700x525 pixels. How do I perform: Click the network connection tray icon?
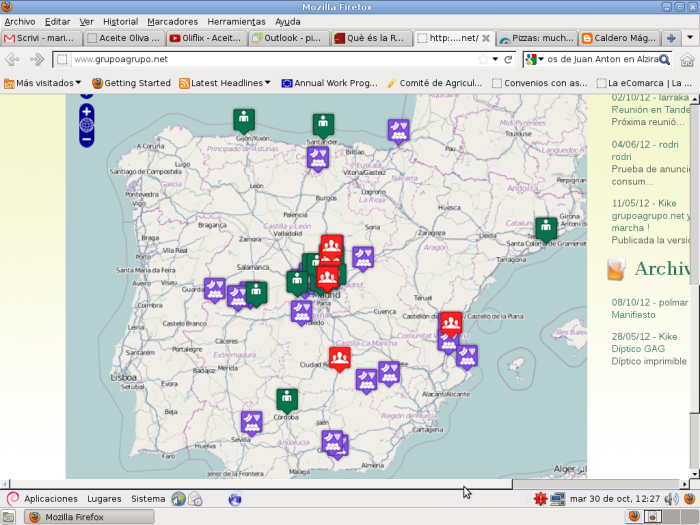click(557, 499)
